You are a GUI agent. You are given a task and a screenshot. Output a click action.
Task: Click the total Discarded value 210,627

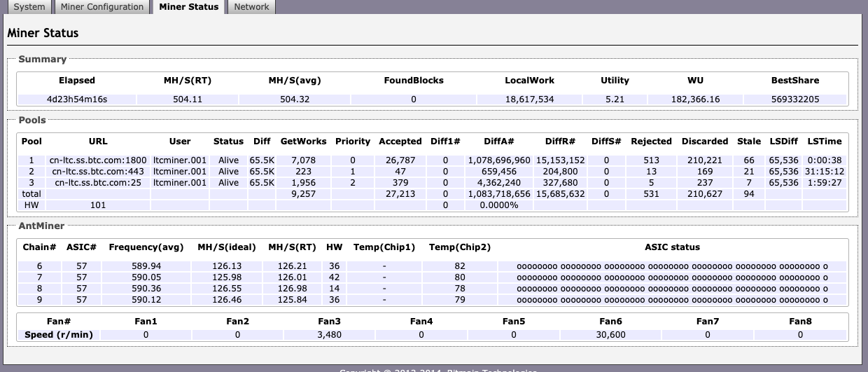(x=705, y=194)
